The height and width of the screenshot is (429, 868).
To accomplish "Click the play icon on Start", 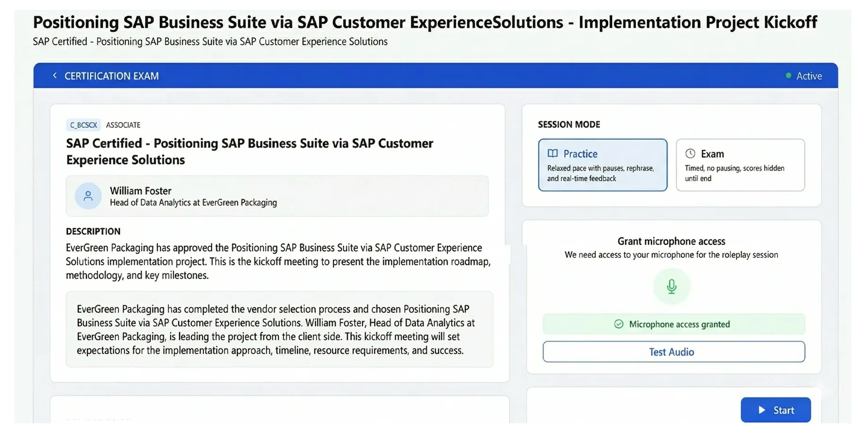I will click(761, 410).
